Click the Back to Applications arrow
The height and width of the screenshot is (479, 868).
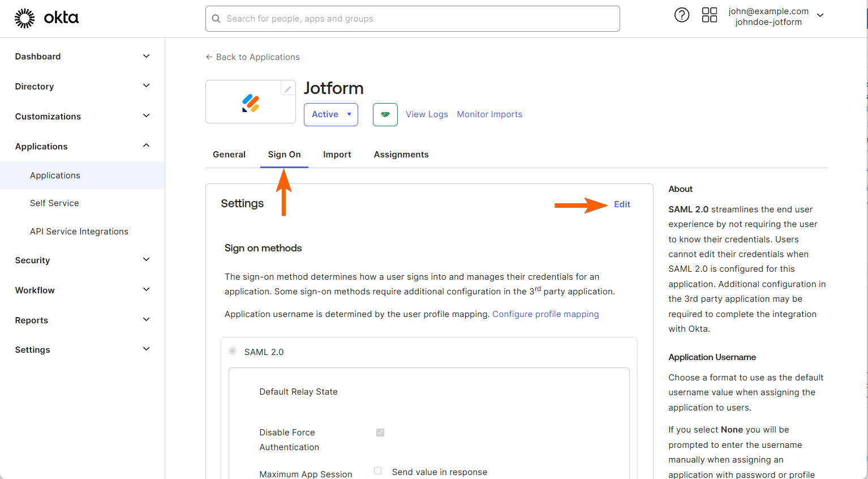(x=209, y=57)
